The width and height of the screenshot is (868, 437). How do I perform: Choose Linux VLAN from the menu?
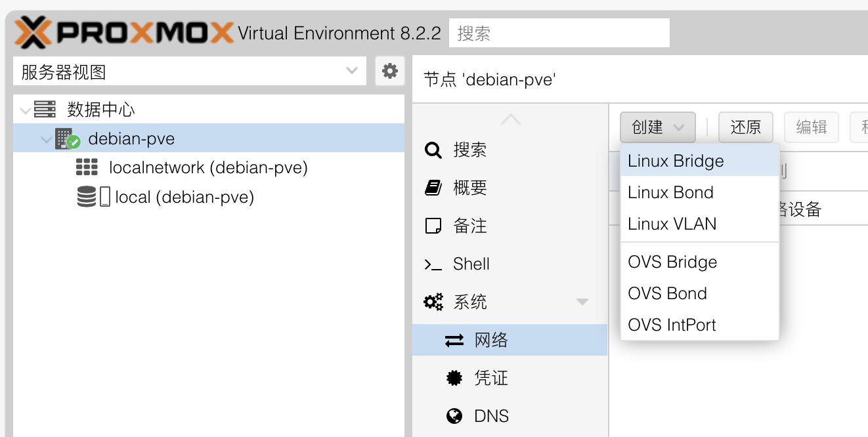pyautogui.click(x=700, y=224)
